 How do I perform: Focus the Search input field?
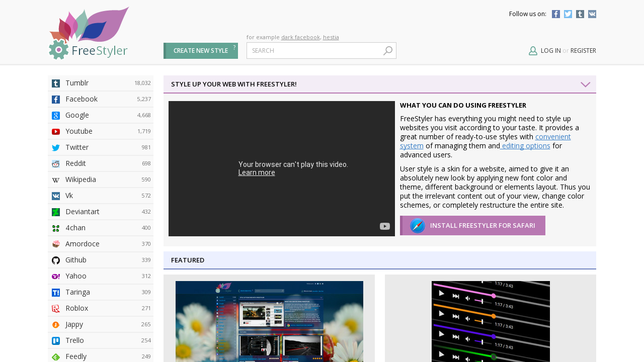click(321, 51)
